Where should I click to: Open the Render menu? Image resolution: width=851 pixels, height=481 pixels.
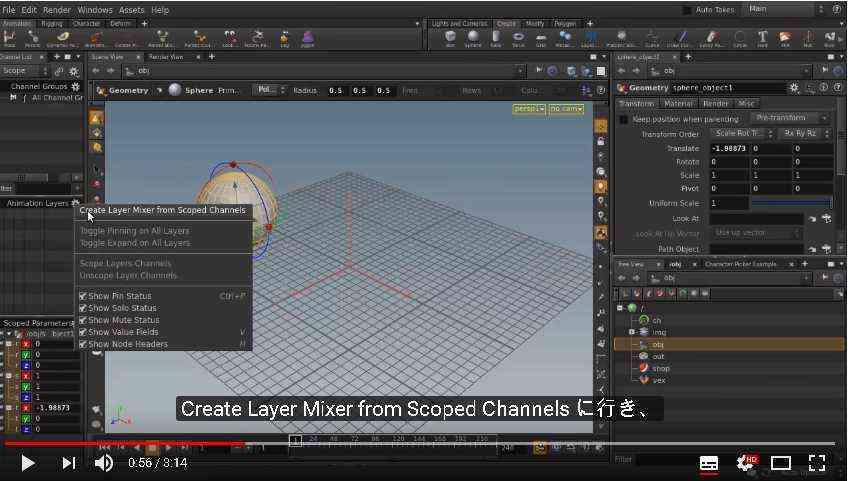pos(56,10)
